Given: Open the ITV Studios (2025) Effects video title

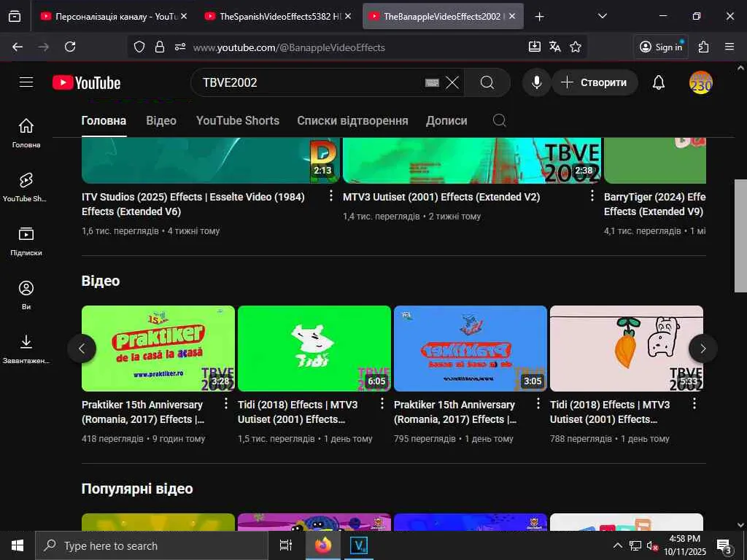Looking at the screenshot, I should point(193,204).
